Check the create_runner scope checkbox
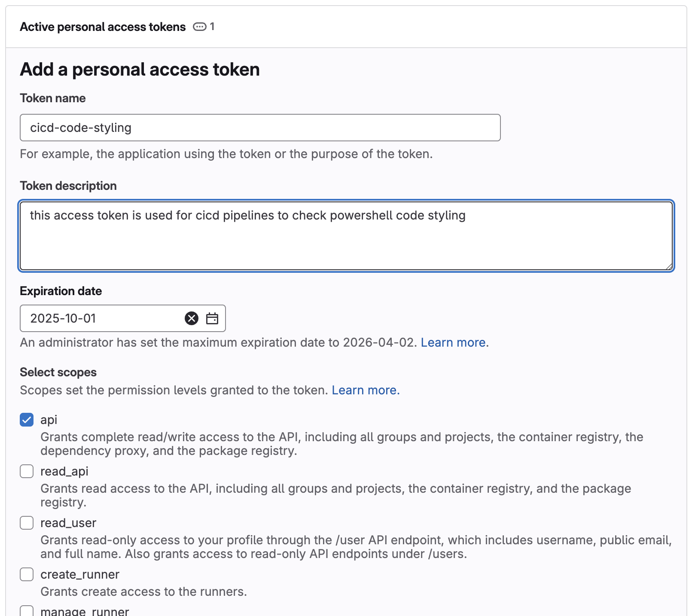 click(27, 574)
